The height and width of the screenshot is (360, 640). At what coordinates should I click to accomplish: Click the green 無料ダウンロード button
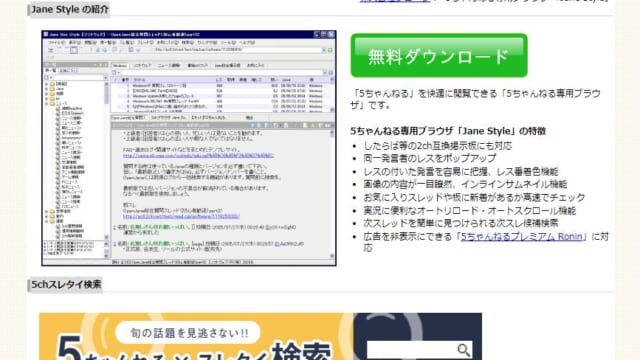pyautogui.click(x=439, y=55)
